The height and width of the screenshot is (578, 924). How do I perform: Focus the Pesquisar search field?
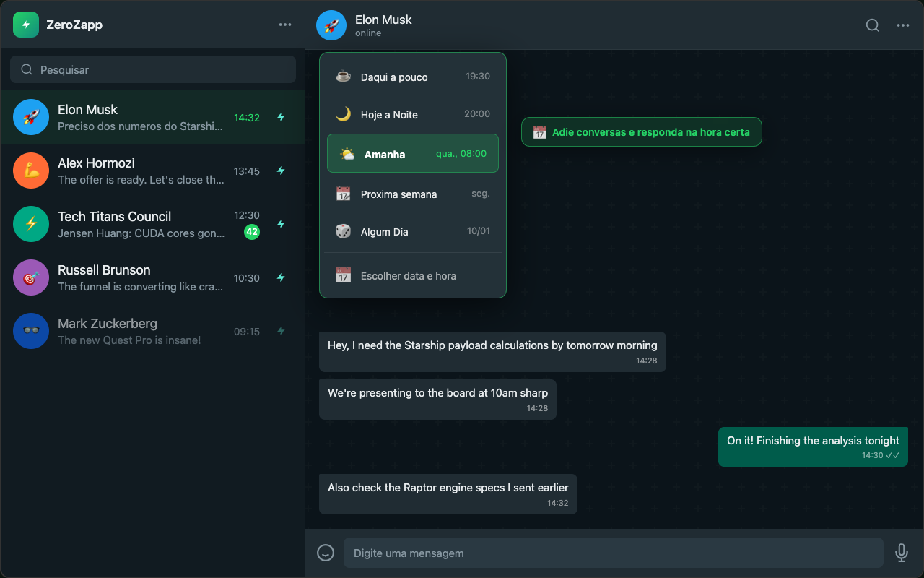point(153,69)
